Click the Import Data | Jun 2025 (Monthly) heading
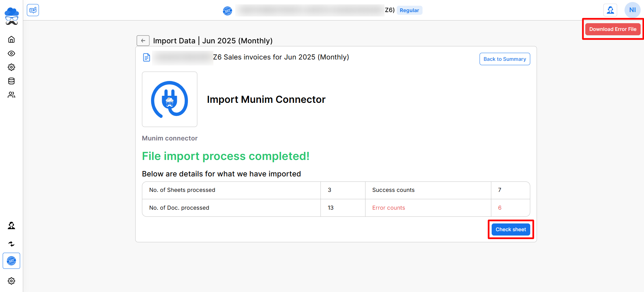Viewport: 644px width, 292px height. (213, 41)
